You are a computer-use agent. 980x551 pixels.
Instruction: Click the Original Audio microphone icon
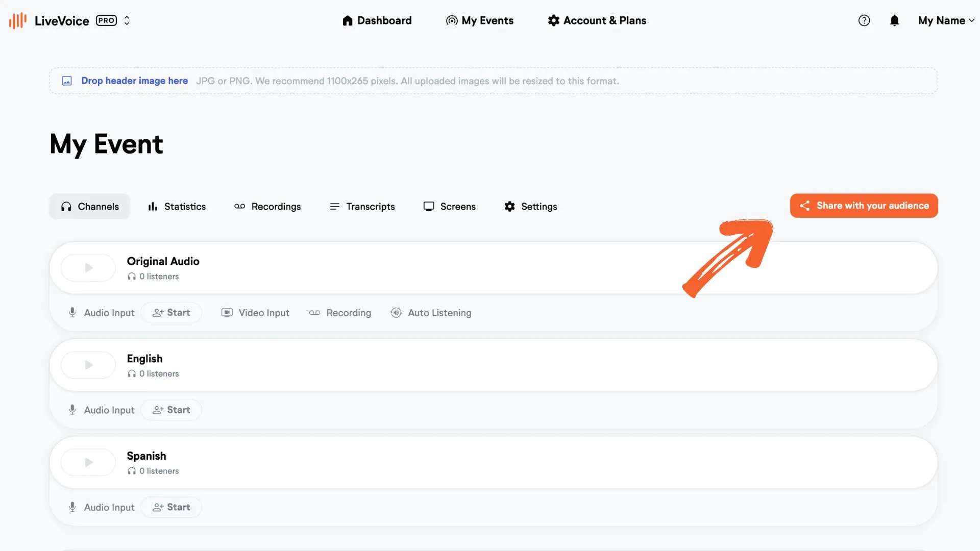72,313
